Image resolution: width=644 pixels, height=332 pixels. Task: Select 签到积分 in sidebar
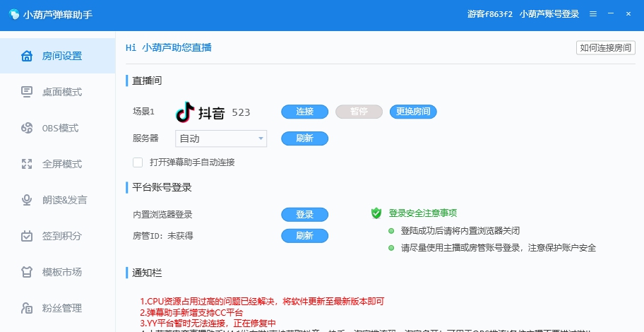pyautogui.click(x=57, y=236)
